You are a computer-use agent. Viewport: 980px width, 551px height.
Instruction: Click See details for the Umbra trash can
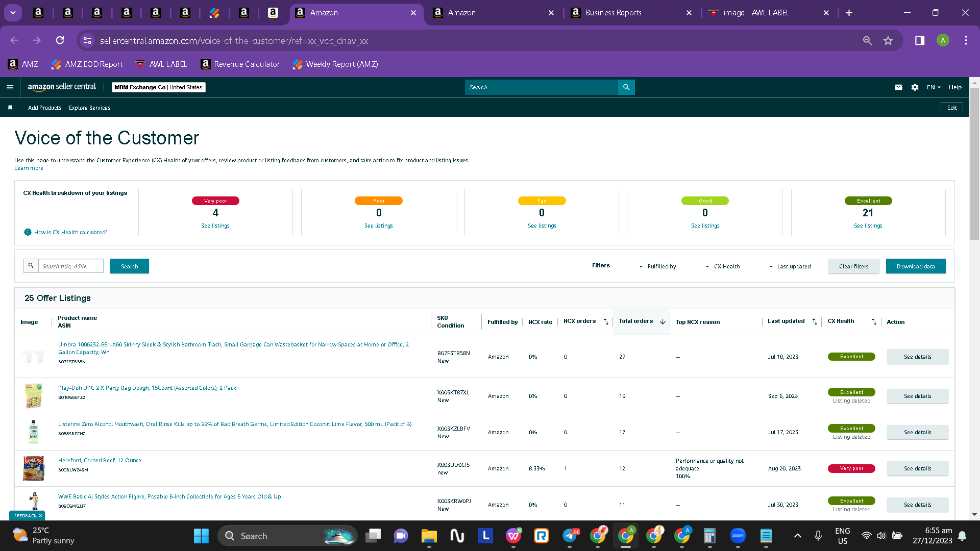click(x=917, y=357)
